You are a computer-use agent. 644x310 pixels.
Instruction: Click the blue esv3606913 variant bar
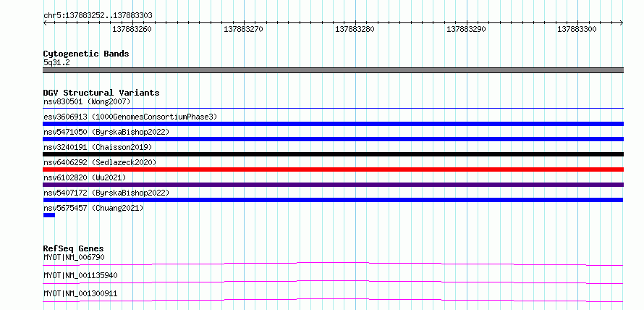pyautogui.click(x=334, y=124)
